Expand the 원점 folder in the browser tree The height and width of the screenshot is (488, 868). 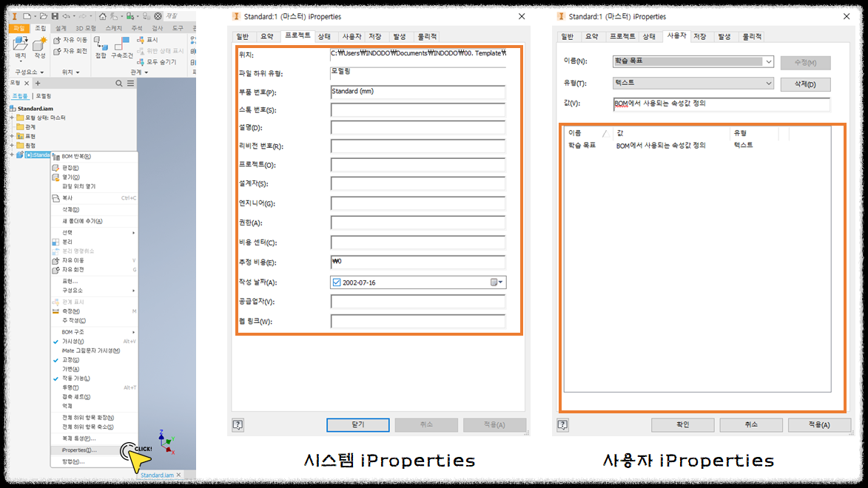click(12, 145)
